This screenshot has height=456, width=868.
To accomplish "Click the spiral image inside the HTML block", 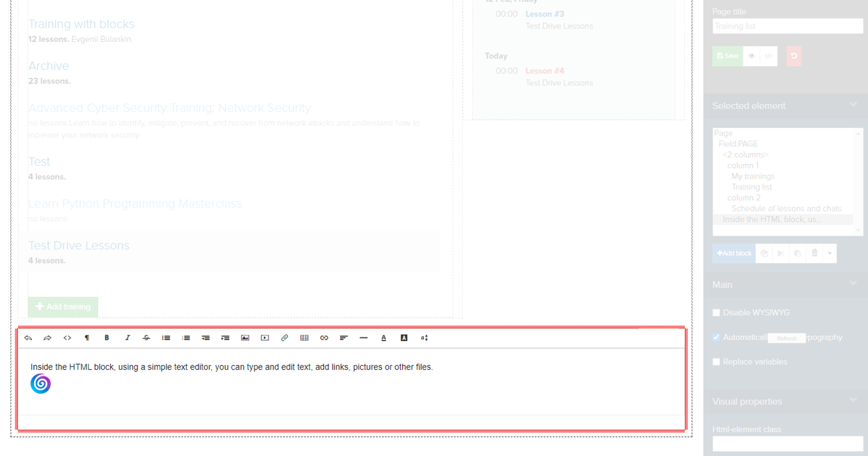I will click(41, 384).
